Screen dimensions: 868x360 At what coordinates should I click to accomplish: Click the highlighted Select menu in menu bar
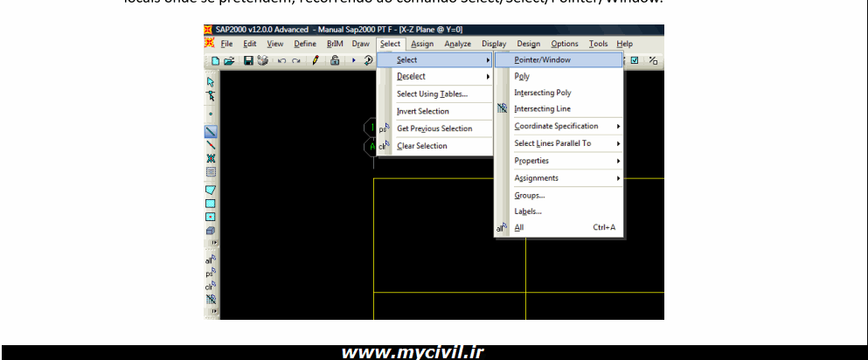390,44
